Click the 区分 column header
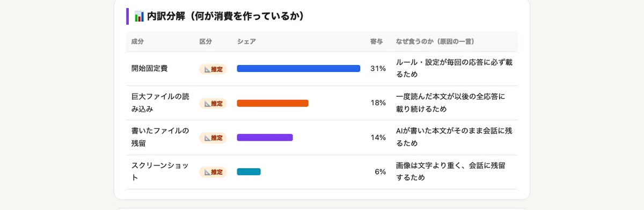Screen dimensions: 644x210 [206, 41]
